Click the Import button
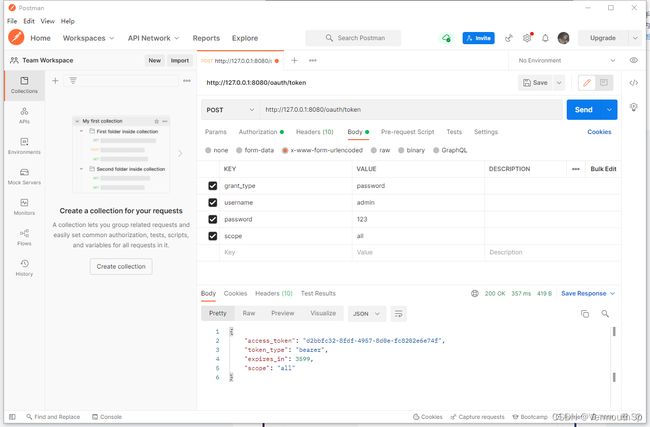The height and width of the screenshot is (427, 650). click(179, 61)
